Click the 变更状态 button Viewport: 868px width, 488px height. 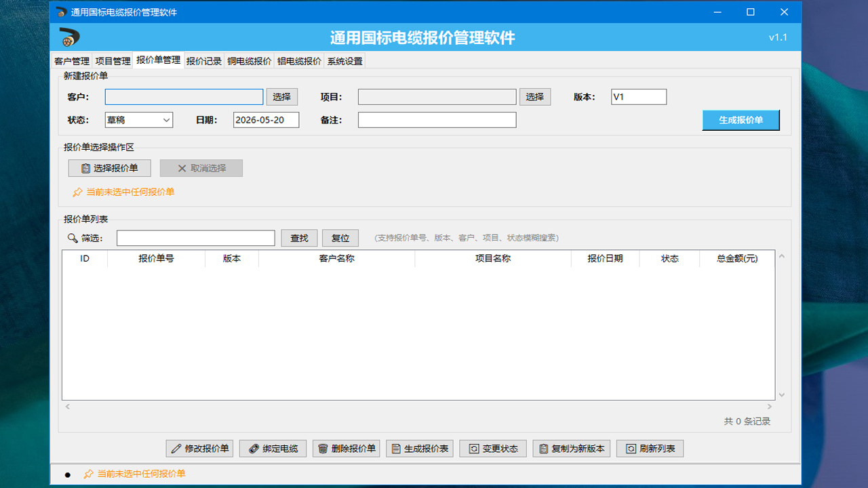tap(493, 449)
